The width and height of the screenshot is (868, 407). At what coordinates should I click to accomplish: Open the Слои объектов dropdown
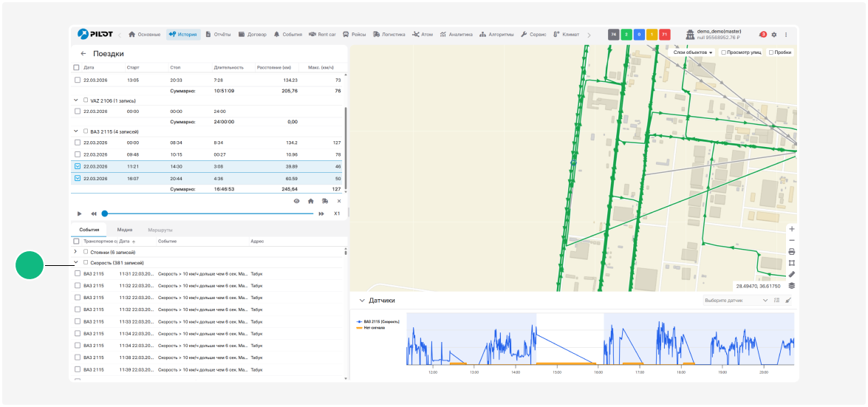pyautogui.click(x=692, y=52)
